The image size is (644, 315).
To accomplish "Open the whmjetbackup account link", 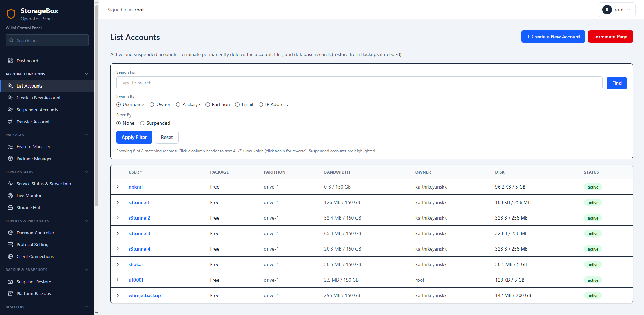I will (145, 295).
